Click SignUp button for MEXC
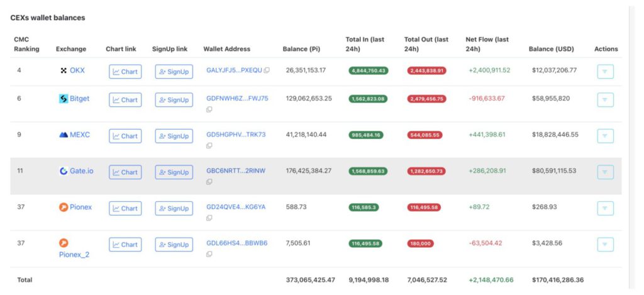644x295 pixels. [174, 136]
